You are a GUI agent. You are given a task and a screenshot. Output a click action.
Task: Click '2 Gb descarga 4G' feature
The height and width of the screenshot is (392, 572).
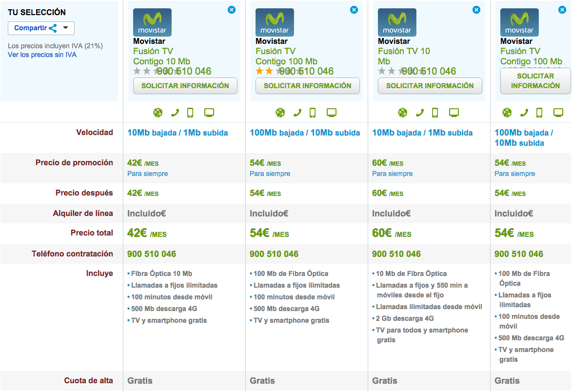[x=405, y=318]
